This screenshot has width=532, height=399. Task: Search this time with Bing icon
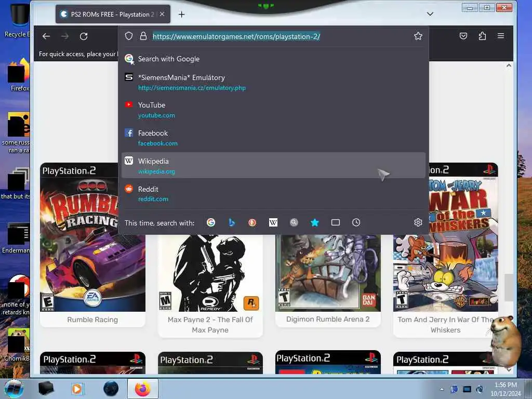click(x=232, y=222)
